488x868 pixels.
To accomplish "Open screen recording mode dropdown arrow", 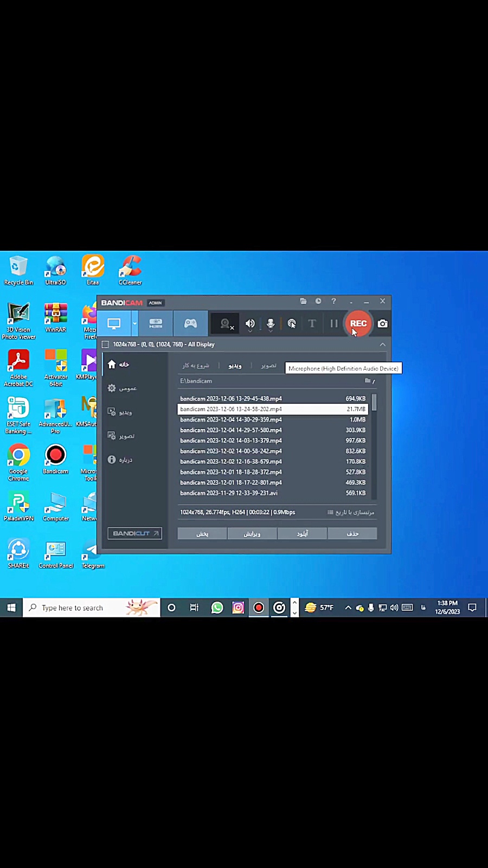I will (134, 324).
